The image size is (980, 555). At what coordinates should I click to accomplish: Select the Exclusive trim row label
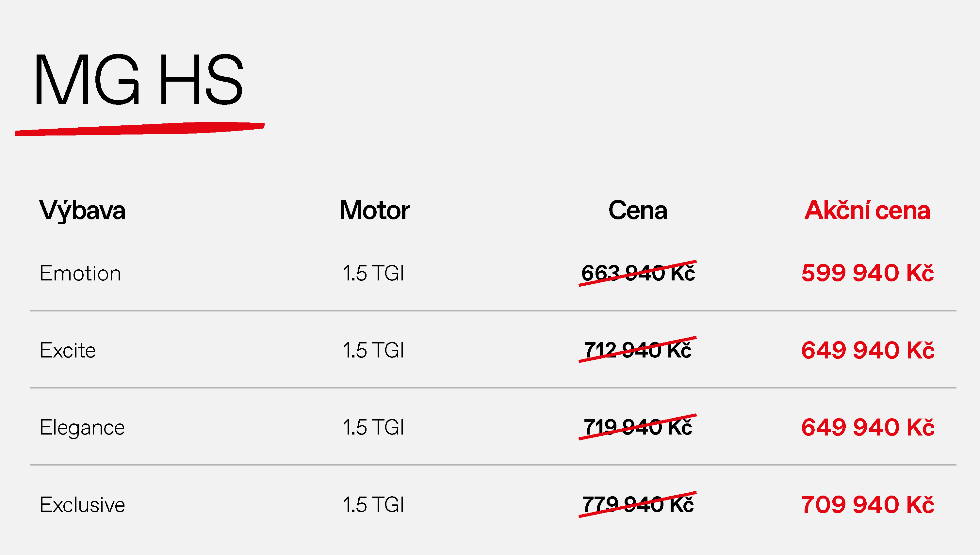82,505
